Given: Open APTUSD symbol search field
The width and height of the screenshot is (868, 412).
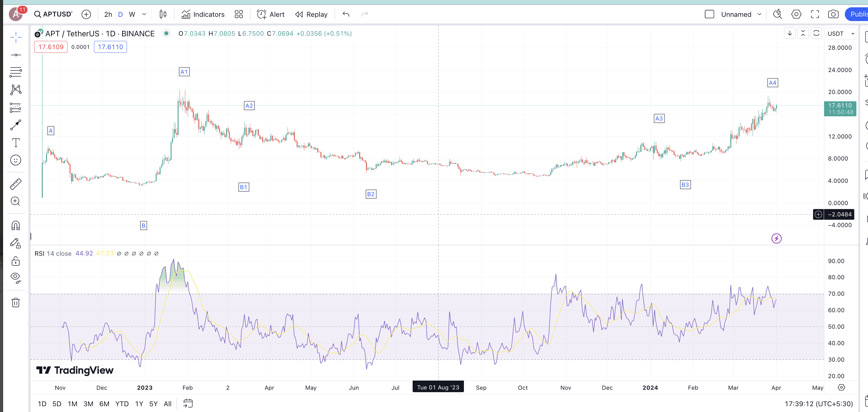Looking at the screenshot, I should point(53,14).
